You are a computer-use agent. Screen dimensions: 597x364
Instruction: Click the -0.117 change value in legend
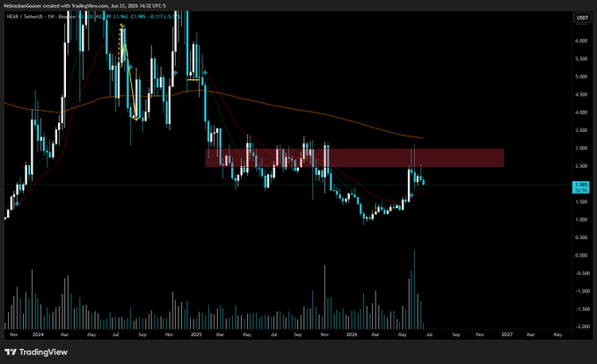tap(155, 17)
